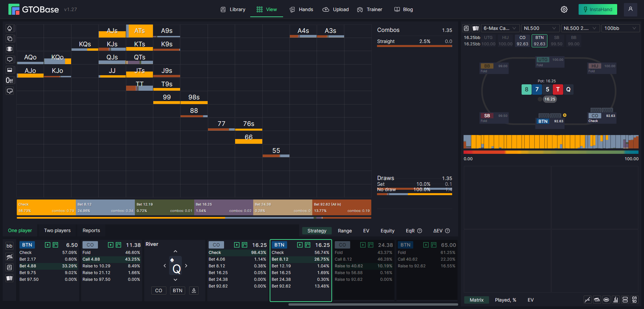The image size is (644, 309).
Task: Open the 6-Max Cash game type dropdown
Action: 500,28
